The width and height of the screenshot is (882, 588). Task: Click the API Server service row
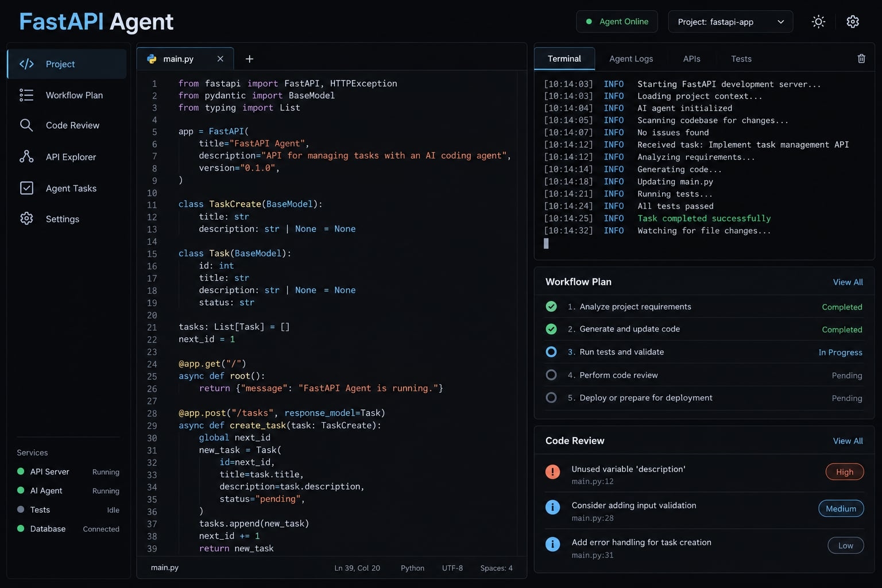[x=68, y=471]
